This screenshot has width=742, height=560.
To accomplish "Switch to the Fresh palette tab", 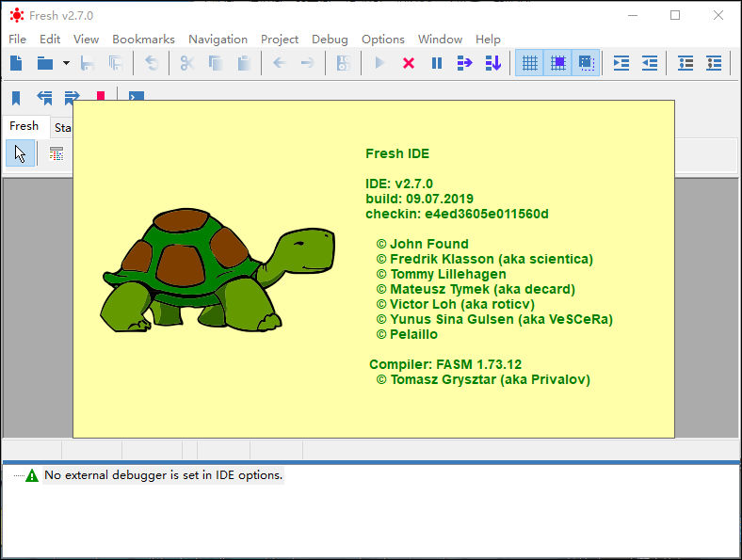I will (24, 126).
